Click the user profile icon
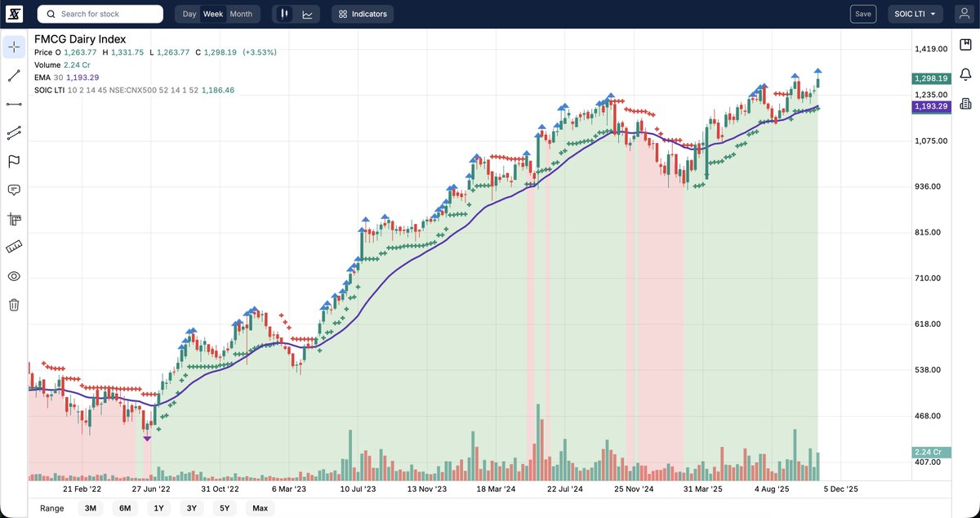The width and height of the screenshot is (980, 518). pyautogui.click(x=964, y=14)
